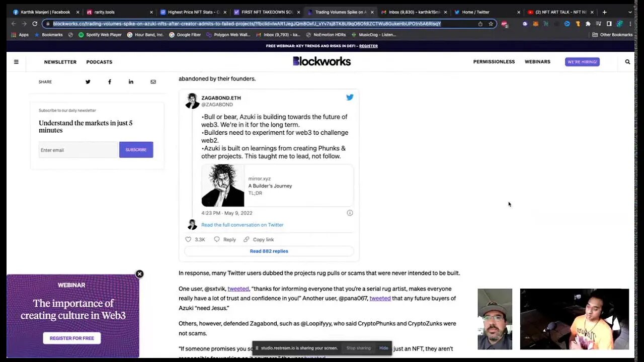Viewport: 644px width, 362px height.
Task: Reload the page in Chrome
Action: 35,24
